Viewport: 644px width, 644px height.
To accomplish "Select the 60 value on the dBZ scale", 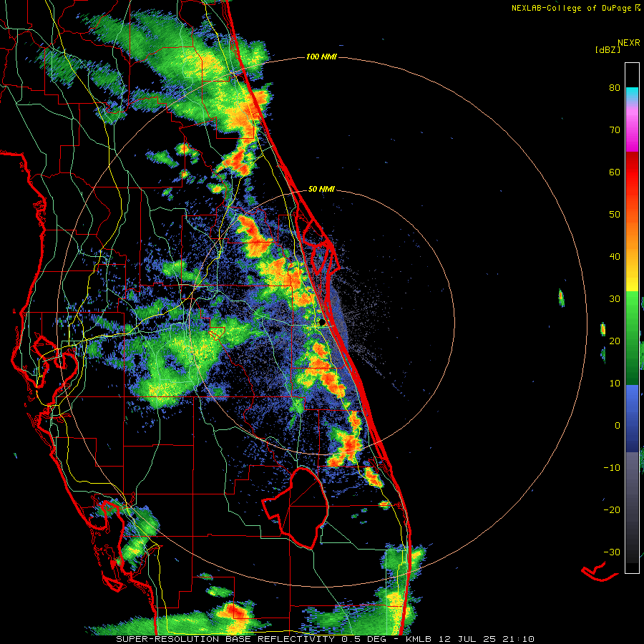I will tap(615, 172).
